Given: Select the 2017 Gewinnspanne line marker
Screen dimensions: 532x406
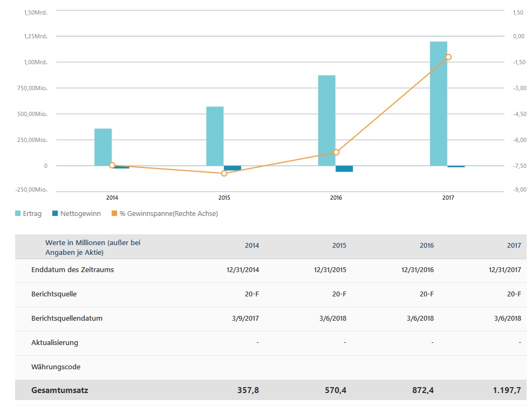Looking at the screenshot, I should (x=448, y=57).
